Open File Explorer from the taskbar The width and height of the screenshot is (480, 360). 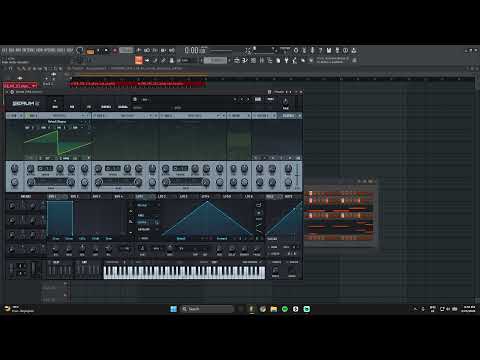click(x=274, y=309)
